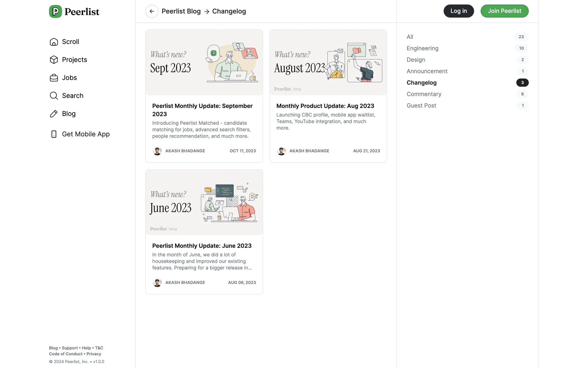Click the Blog pencil icon
This screenshot has width=588, height=368.
[54, 114]
